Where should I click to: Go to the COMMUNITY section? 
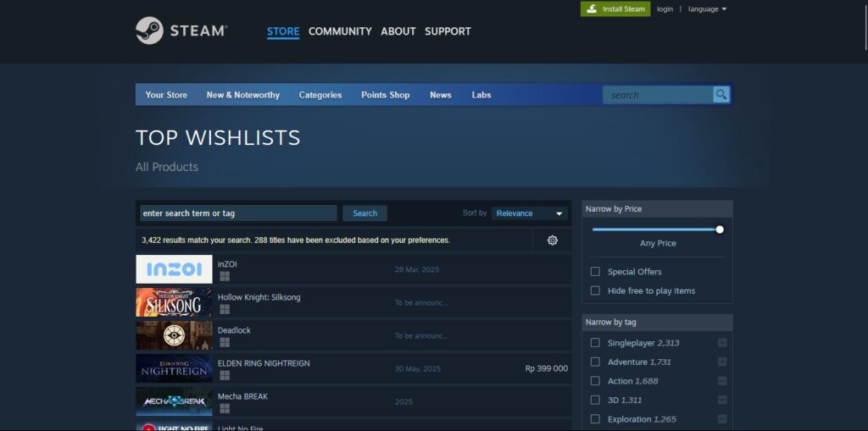point(340,31)
